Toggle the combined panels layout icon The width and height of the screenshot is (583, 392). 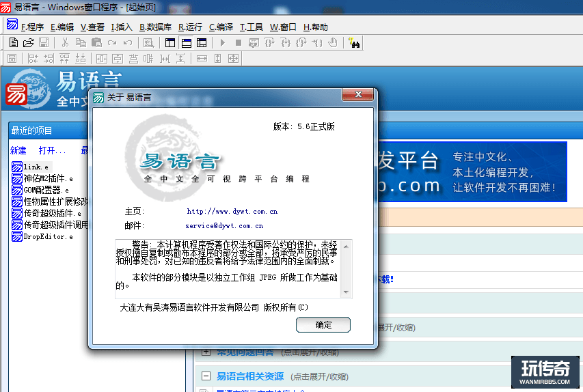[202, 43]
